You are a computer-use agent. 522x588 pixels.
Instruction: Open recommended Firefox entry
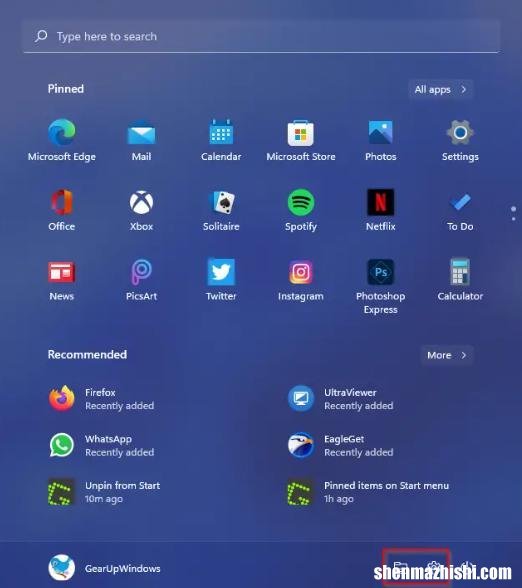coord(101,399)
